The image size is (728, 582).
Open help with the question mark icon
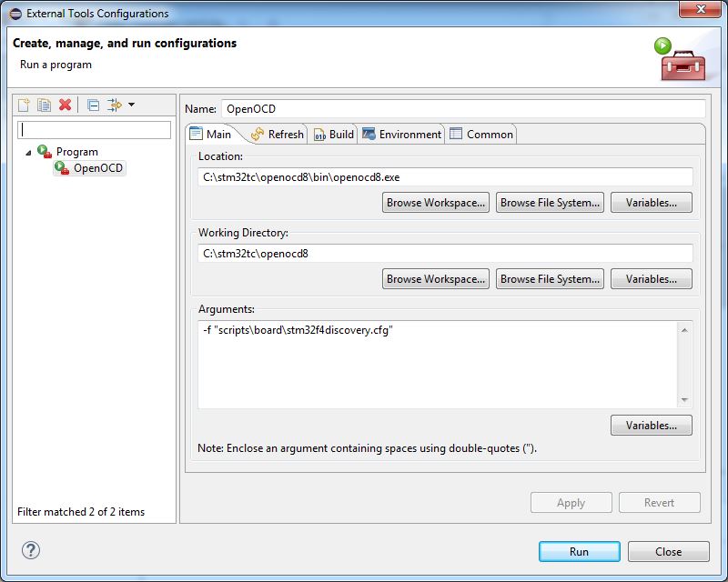(x=31, y=550)
